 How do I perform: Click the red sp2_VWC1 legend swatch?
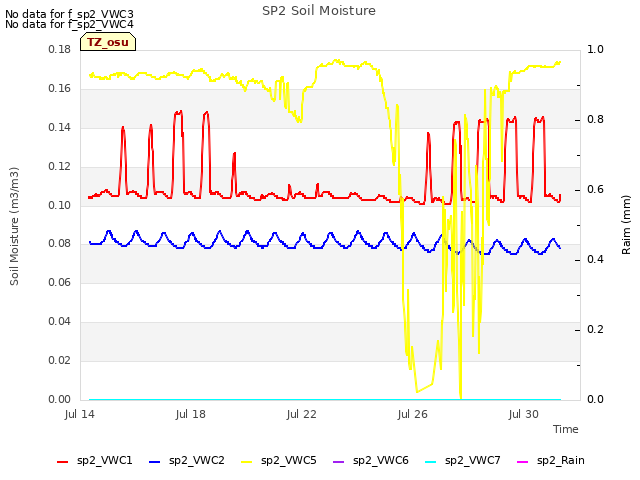(x=62, y=462)
